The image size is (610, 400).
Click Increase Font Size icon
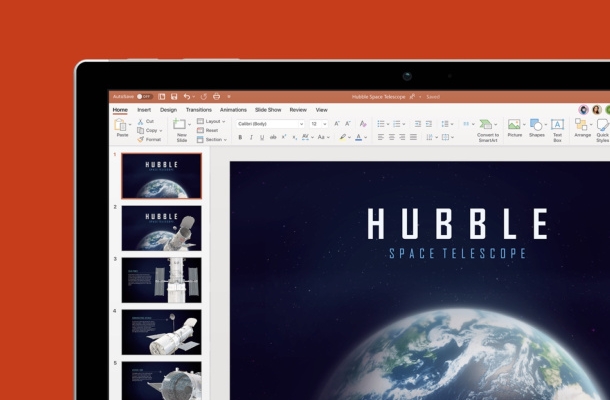pos(337,124)
